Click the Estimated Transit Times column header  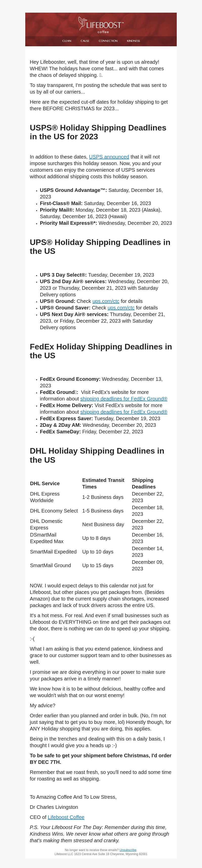tap(103, 483)
